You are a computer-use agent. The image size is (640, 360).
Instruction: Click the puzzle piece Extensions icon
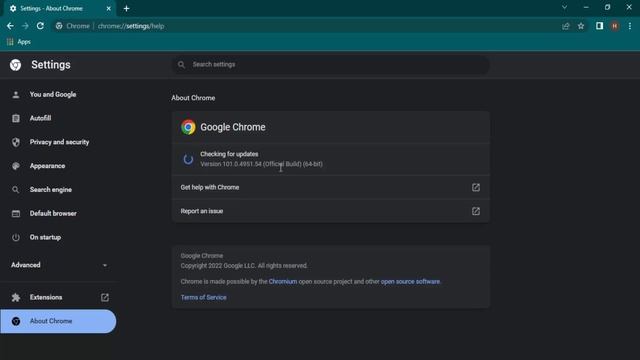click(x=16, y=298)
